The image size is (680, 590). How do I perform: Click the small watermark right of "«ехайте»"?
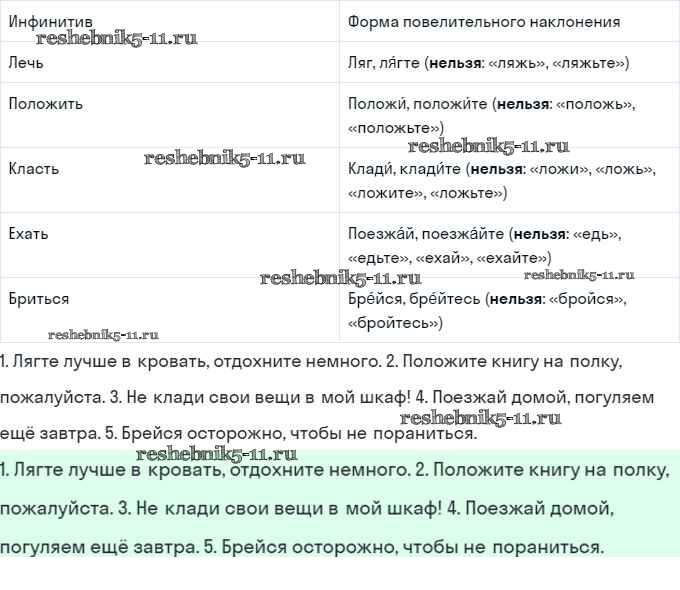[x=579, y=274]
